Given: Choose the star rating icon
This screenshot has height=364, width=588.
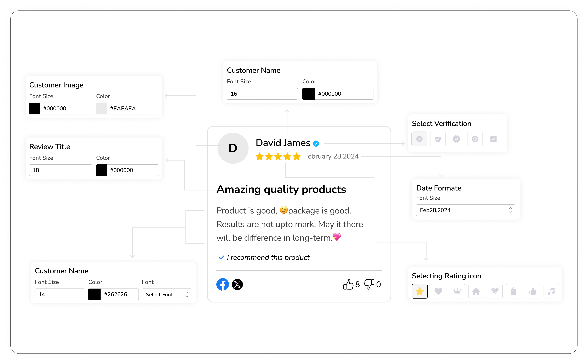Looking at the screenshot, I should click(x=420, y=291).
